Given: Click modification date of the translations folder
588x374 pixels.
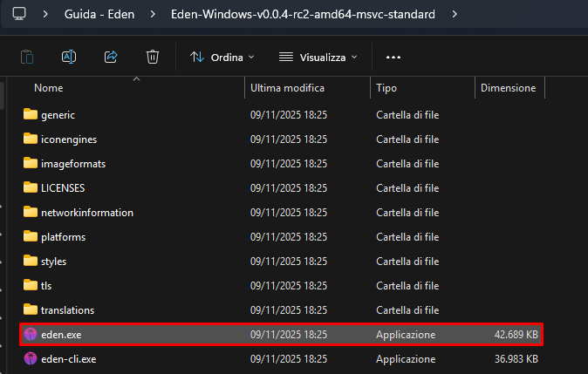Looking at the screenshot, I should click(x=289, y=310).
